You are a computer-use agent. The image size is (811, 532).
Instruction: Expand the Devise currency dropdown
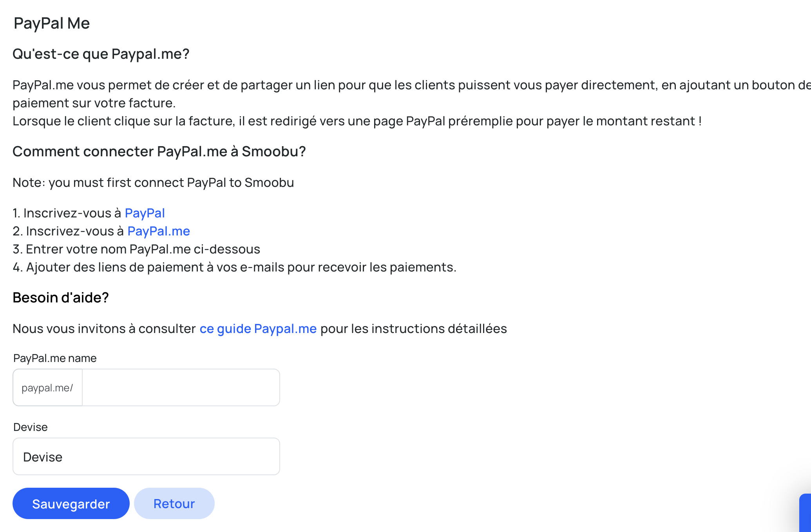point(146,456)
